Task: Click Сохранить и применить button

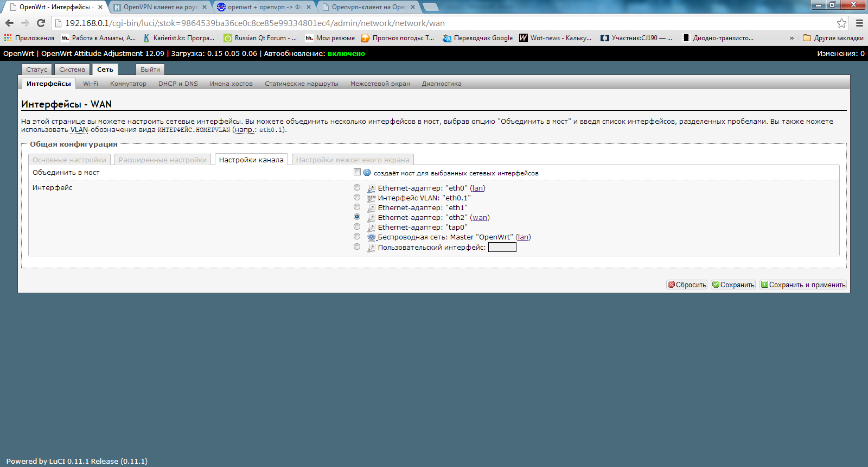Action: 803,285
